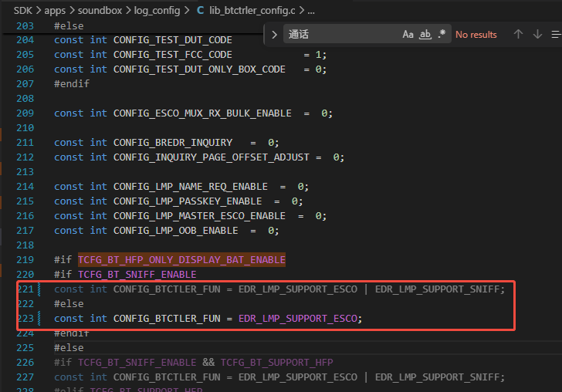The height and width of the screenshot is (392, 562).
Task: Select soundbox in breadcrumb path
Action: 100,11
